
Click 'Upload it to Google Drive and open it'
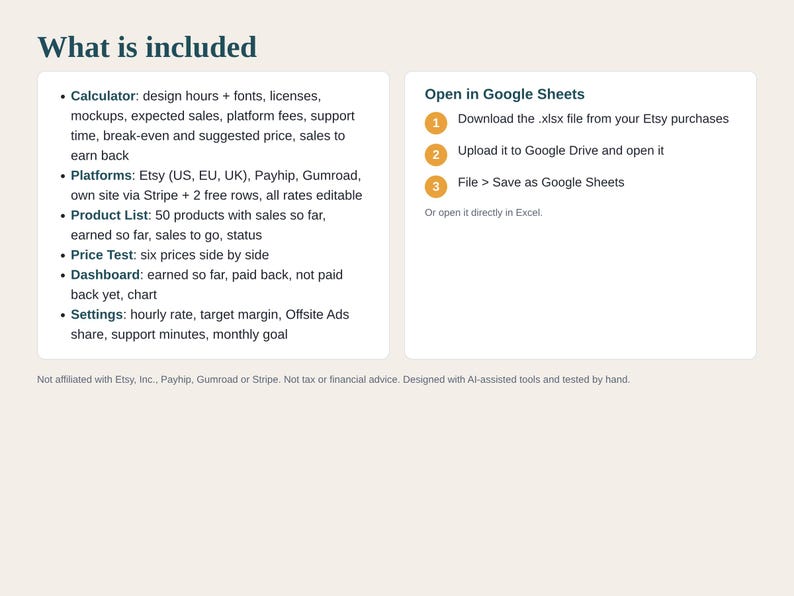click(x=561, y=150)
